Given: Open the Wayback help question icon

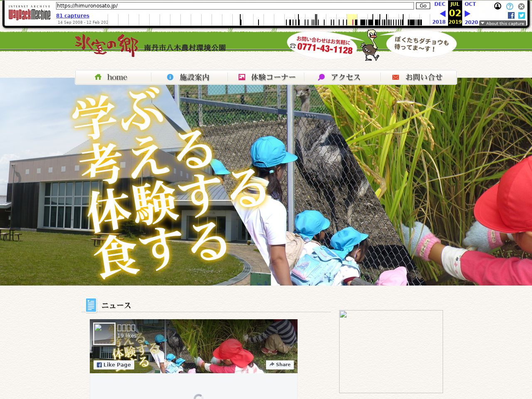Looking at the screenshot, I should (x=510, y=6).
